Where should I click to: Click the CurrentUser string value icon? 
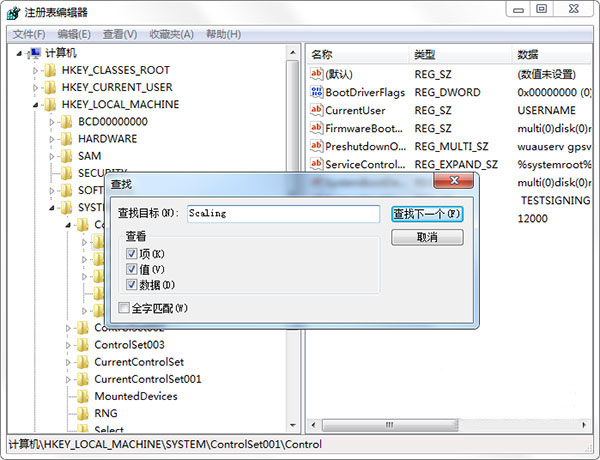click(317, 110)
